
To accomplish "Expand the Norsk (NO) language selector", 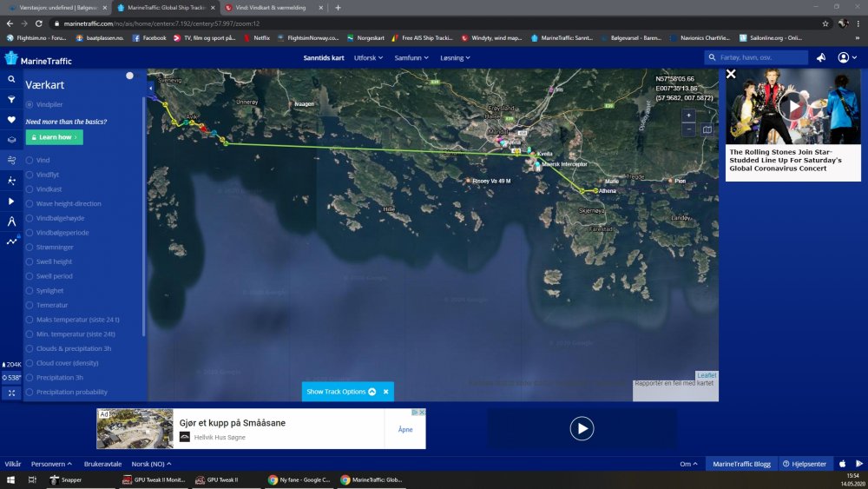I will [x=151, y=464].
